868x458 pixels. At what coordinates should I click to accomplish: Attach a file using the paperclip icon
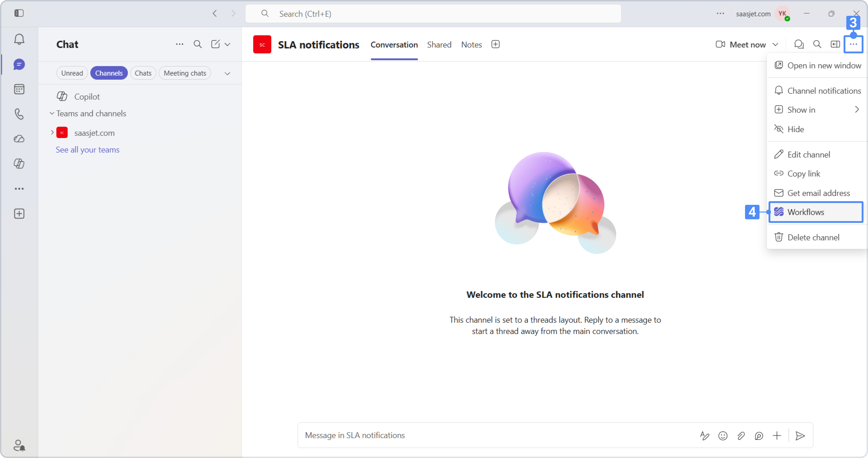[741, 436]
